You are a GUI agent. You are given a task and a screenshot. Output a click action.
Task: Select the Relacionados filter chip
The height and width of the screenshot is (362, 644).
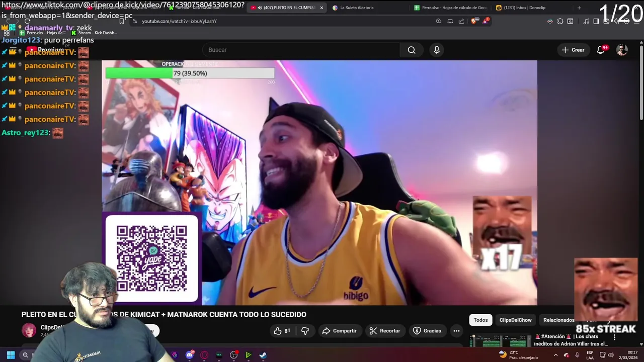pos(558,320)
